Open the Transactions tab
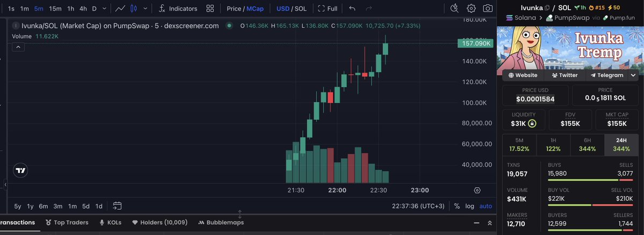The height and width of the screenshot is (235, 644). click(x=17, y=223)
